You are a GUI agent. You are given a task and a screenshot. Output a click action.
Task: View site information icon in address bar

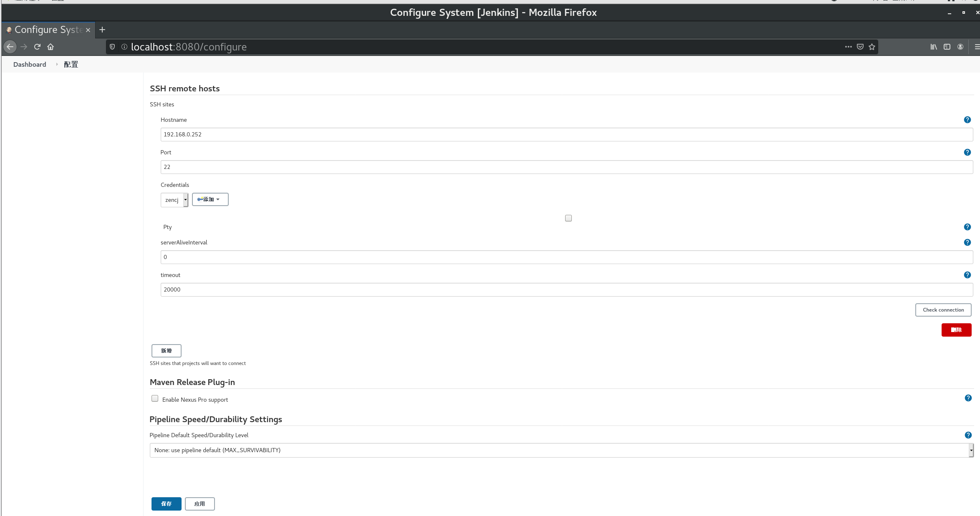(x=124, y=47)
